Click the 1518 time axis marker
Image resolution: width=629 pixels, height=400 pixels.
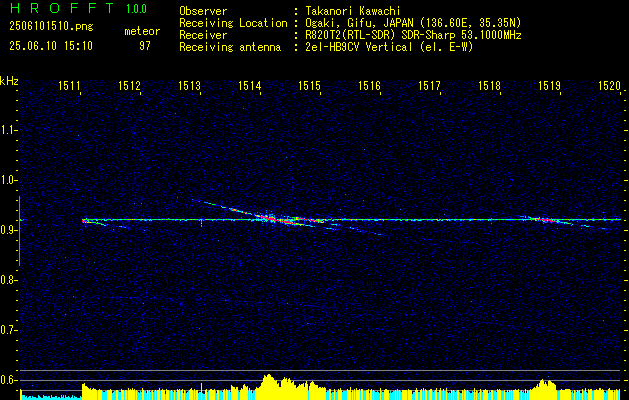click(490, 85)
